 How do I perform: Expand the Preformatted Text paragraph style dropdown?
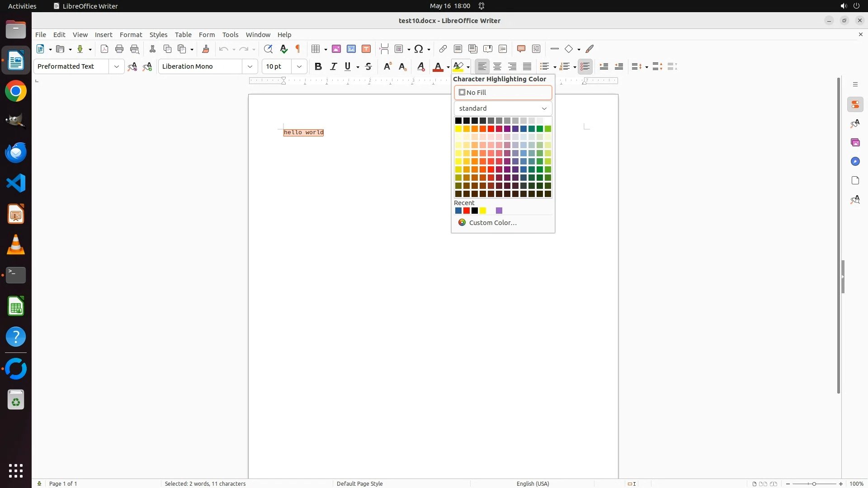pyautogui.click(x=116, y=66)
